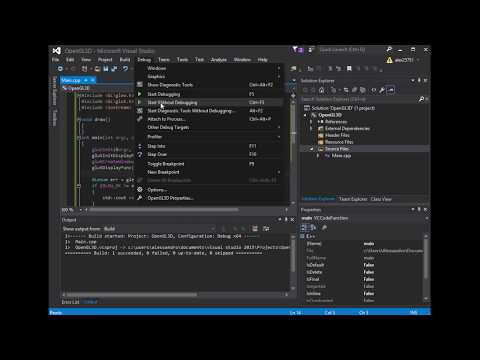The width and height of the screenshot is (480, 360).
Task: Click the wrench Properties icon in Solution Explorer
Action: click(x=382, y=90)
